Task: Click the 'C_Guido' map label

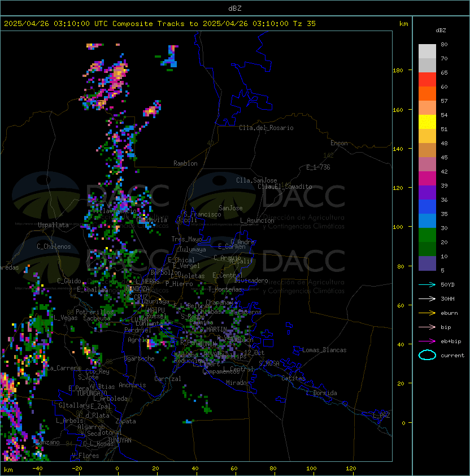Action: coord(69,281)
